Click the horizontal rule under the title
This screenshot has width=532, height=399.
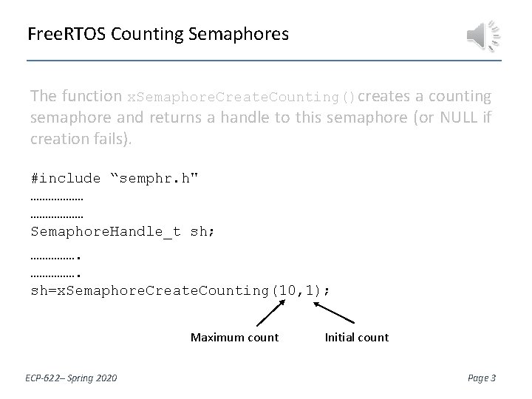point(266,60)
